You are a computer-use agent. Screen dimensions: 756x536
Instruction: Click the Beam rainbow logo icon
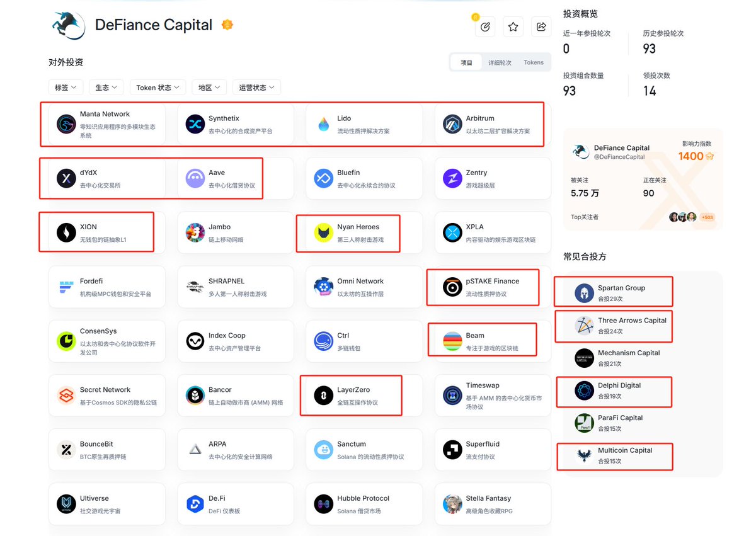pyautogui.click(x=452, y=341)
